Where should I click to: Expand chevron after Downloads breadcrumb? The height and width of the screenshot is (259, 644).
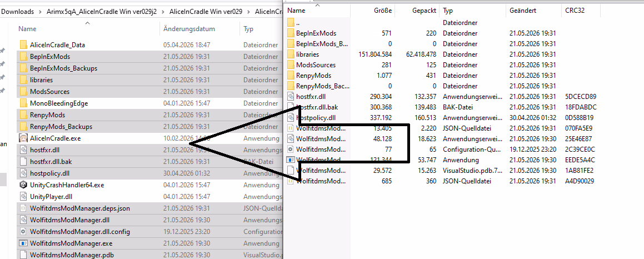[x=40, y=12]
